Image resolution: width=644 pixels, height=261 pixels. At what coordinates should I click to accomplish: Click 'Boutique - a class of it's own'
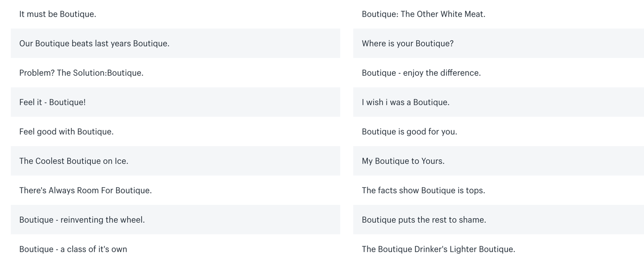(73, 249)
